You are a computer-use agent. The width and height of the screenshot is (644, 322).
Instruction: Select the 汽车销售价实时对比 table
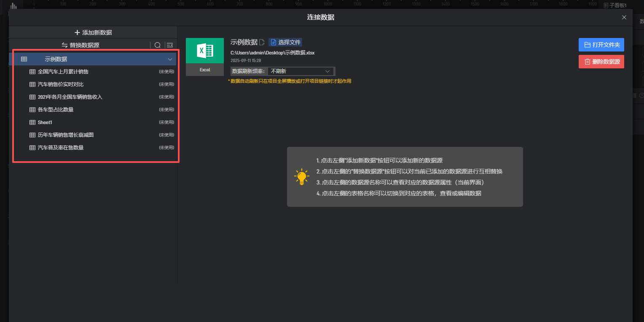(x=61, y=84)
